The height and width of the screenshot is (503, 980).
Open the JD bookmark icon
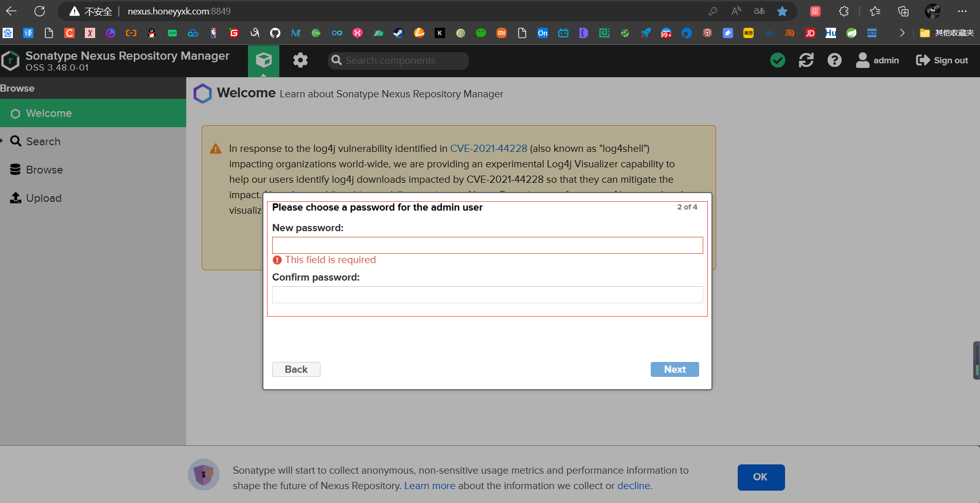coord(810,33)
